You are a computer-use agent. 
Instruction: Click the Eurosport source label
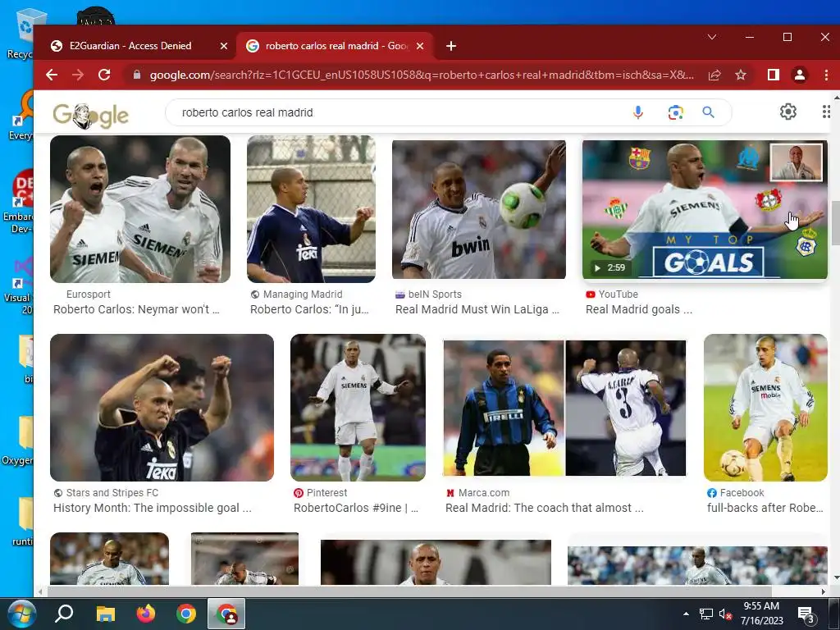pyautogui.click(x=89, y=294)
